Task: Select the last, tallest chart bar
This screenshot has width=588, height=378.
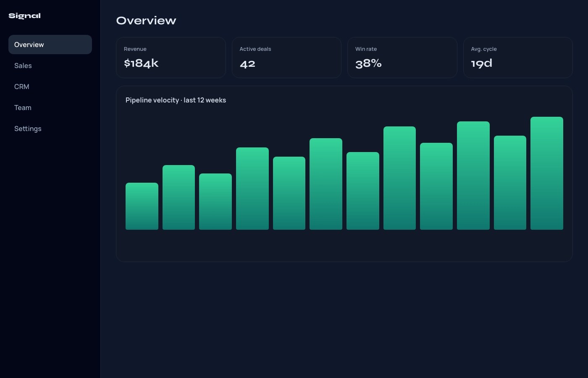Action: tap(547, 173)
